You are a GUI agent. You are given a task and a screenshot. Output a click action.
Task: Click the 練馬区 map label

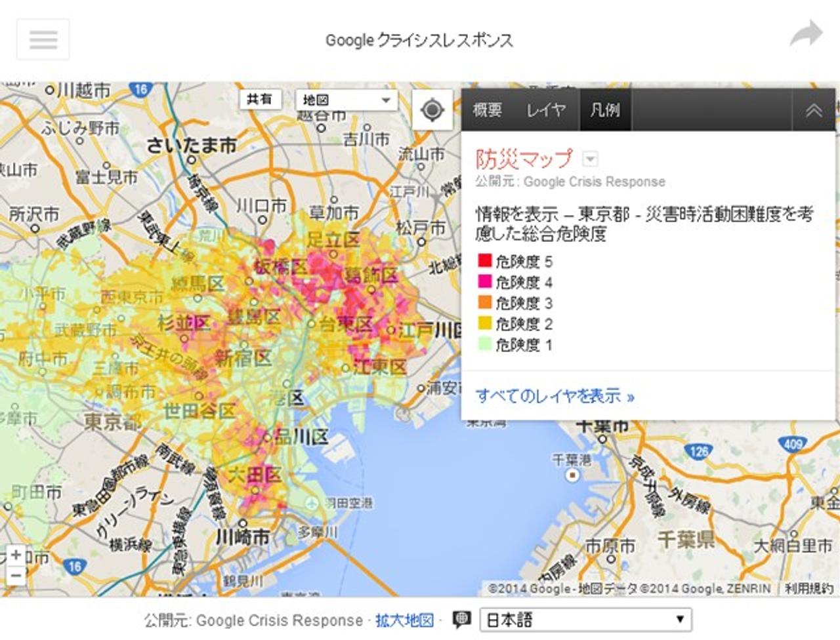[x=198, y=283]
